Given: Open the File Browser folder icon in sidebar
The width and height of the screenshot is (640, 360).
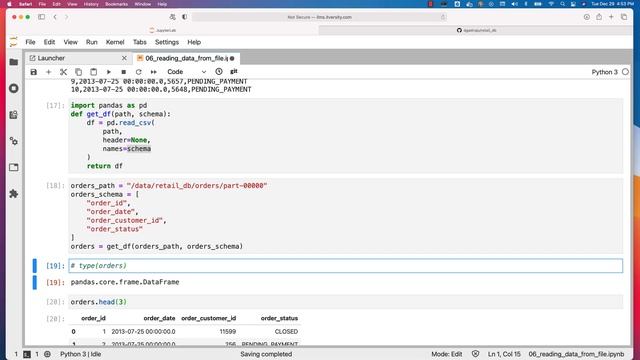Looking at the screenshot, I should click(13, 62).
